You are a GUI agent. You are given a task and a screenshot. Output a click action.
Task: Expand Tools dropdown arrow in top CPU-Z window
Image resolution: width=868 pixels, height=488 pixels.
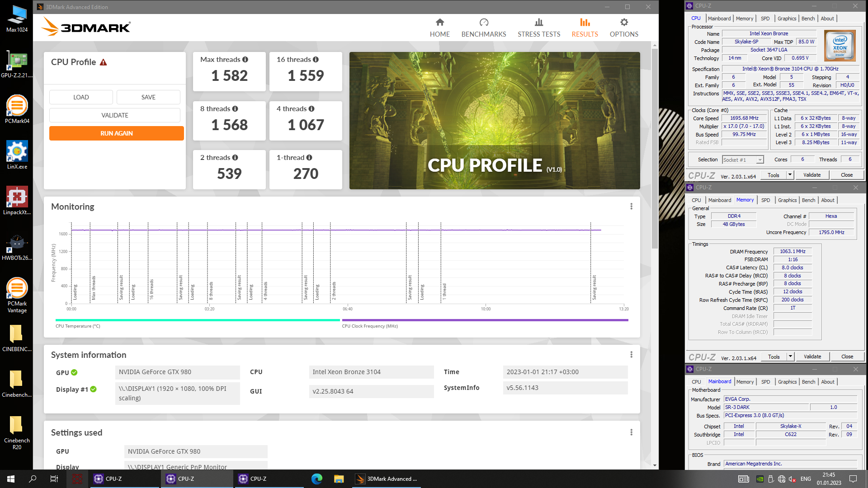(x=790, y=175)
